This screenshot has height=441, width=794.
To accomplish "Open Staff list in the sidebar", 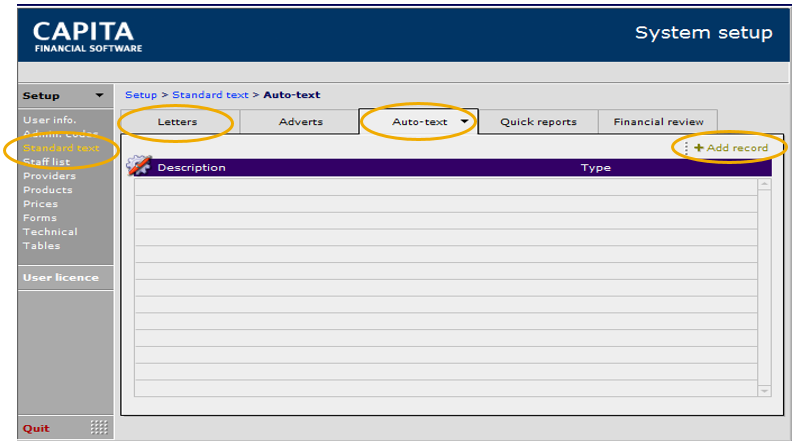I will (47, 162).
